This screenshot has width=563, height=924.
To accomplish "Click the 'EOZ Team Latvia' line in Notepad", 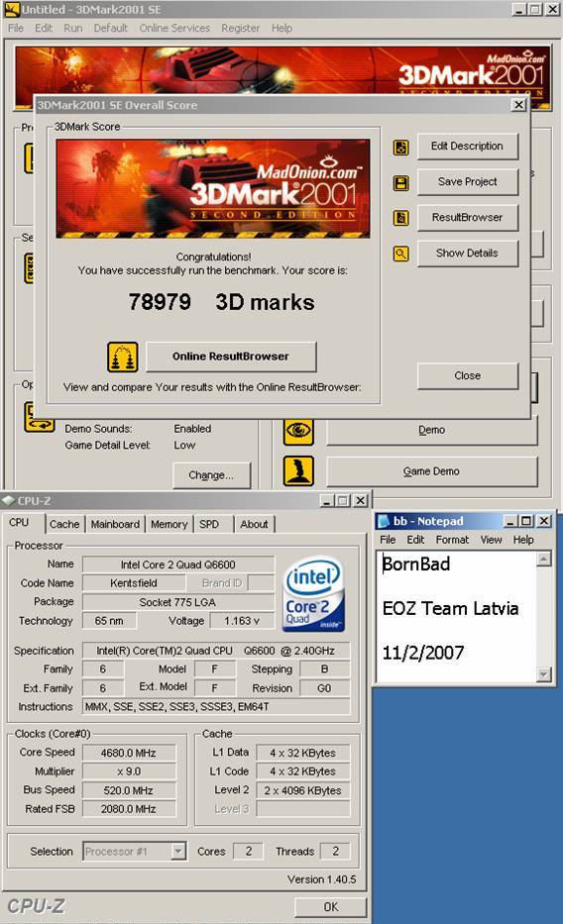I will click(x=450, y=608).
